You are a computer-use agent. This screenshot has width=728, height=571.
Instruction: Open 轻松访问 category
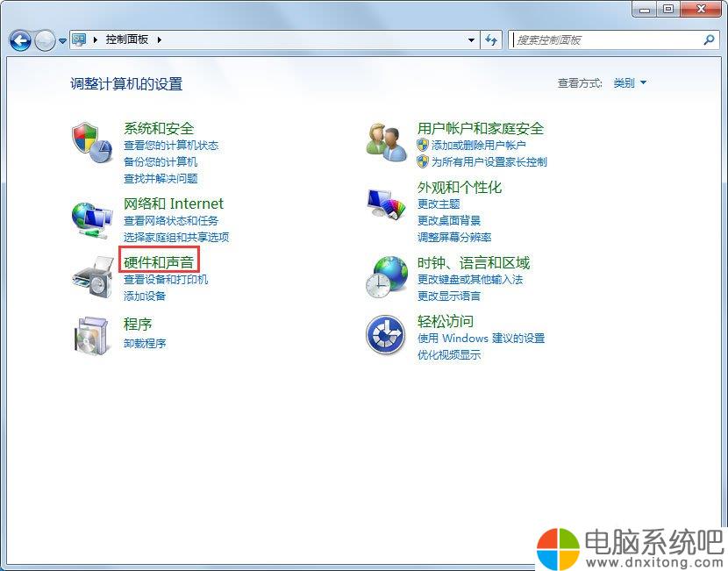tap(446, 321)
